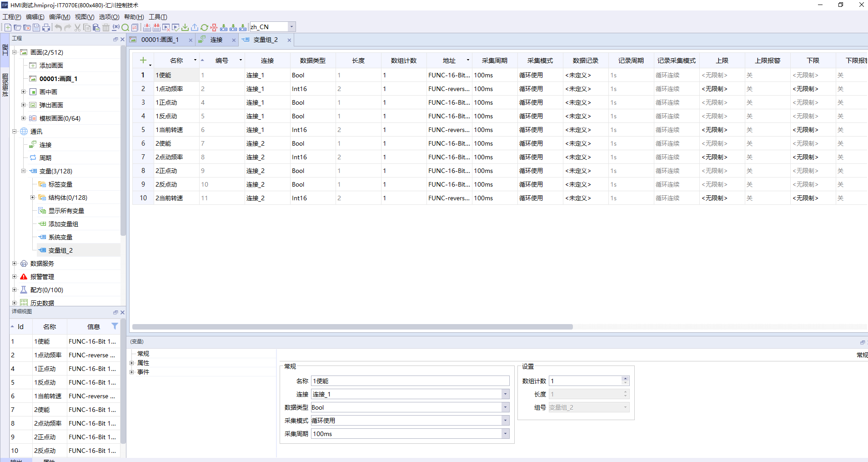Click the open project folder icon
Screen dimensions: 868x462
(17, 27)
